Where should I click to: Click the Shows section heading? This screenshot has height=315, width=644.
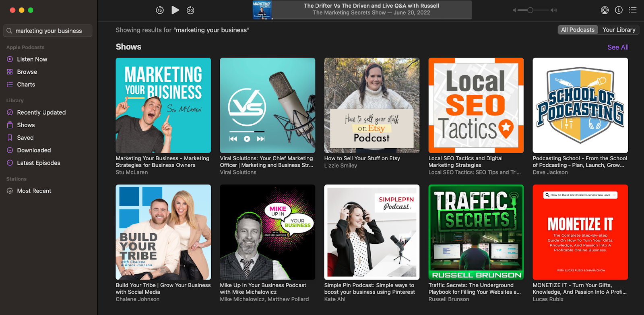point(128,47)
